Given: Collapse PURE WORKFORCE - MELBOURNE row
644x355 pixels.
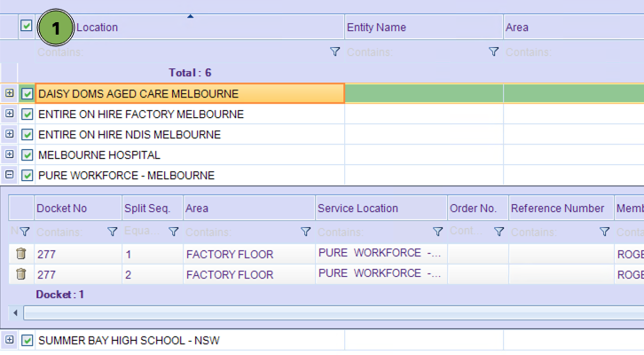Looking at the screenshot, I should [x=10, y=175].
